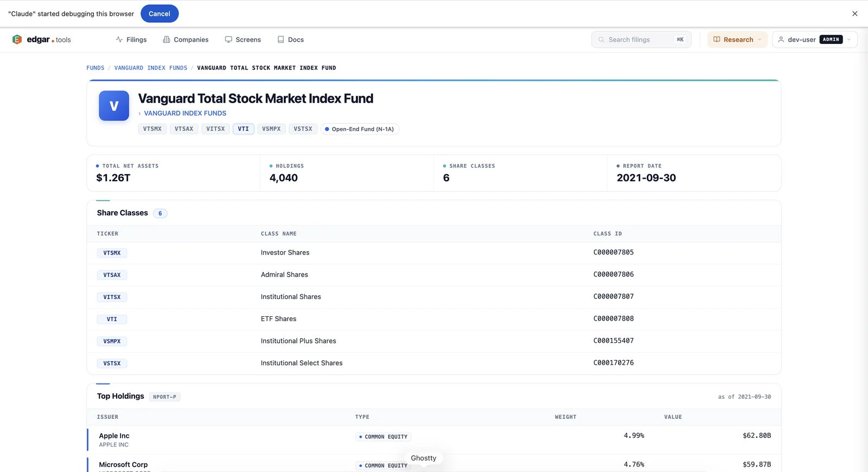Click Apple Inc weight 4.99%
The width and height of the screenshot is (868, 472).
[x=634, y=436]
